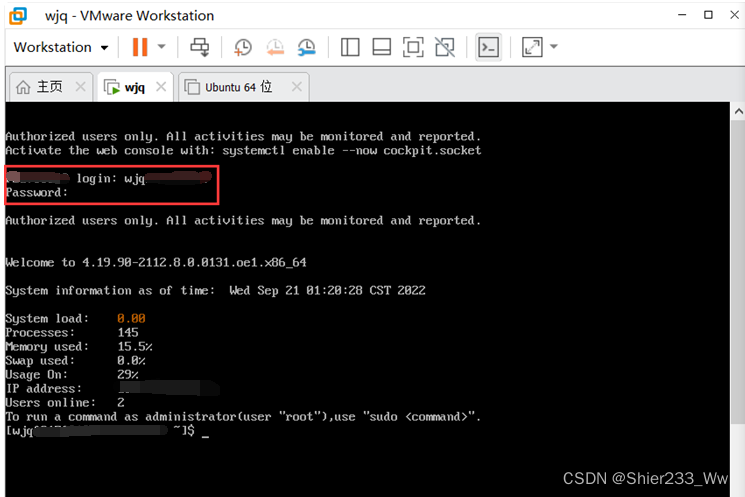This screenshot has height=497, width=745.
Task: Open the Workstation menu
Action: [61, 47]
